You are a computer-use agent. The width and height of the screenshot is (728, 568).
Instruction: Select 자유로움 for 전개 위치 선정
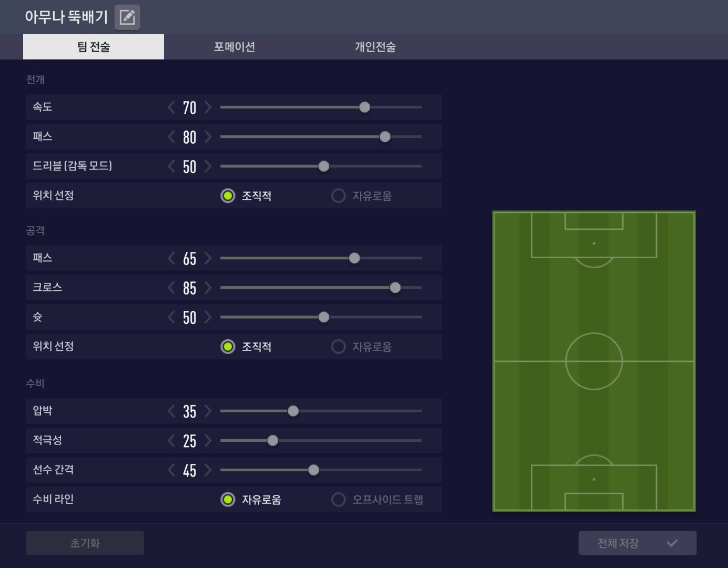(338, 196)
